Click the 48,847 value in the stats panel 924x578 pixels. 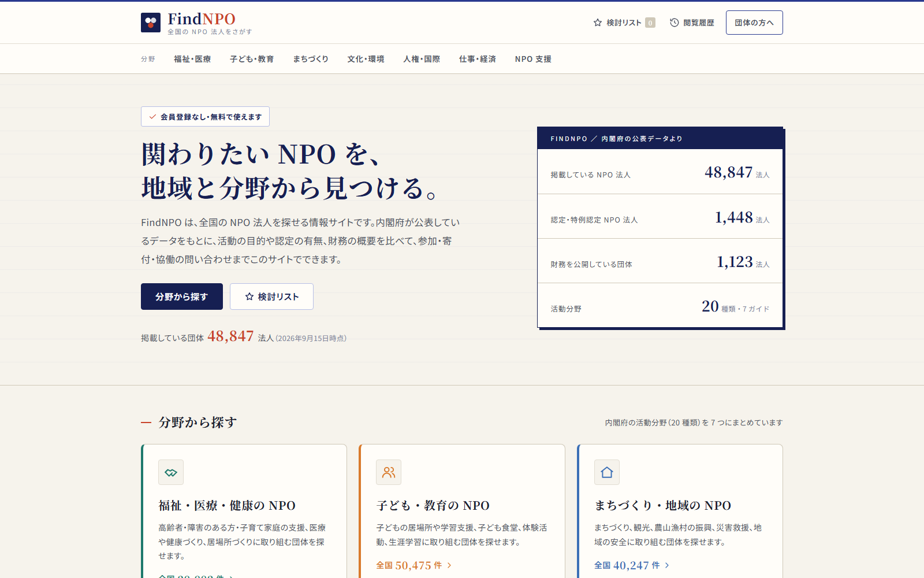click(729, 172)
